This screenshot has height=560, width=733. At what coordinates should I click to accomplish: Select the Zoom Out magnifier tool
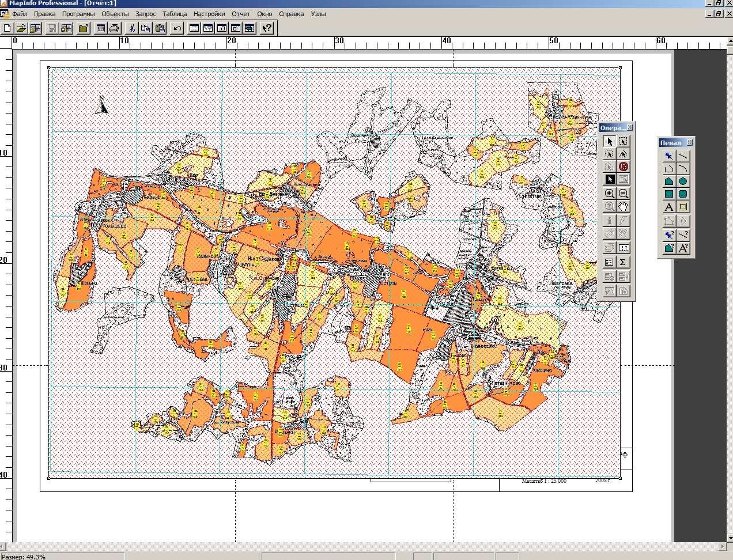coord(623,194)
